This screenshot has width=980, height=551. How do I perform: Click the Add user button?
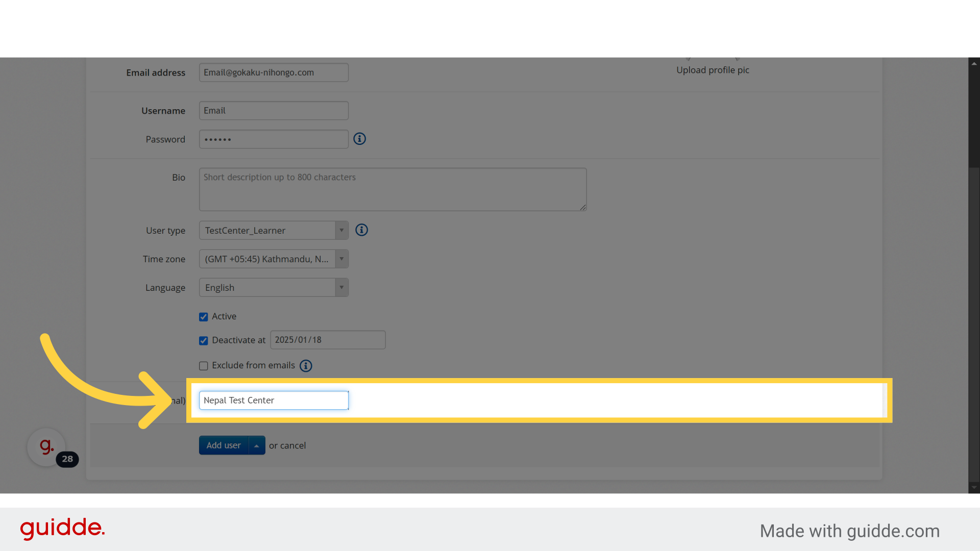[x=224, y=445]
